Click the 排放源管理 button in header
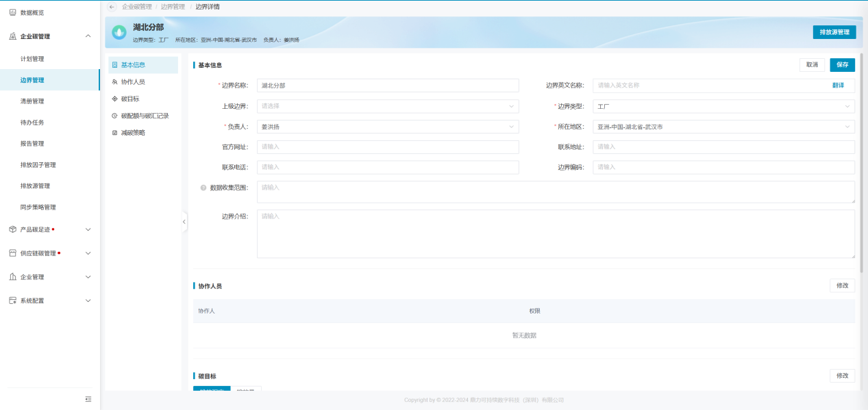This screenshot has height=410, width=868. click(834, 32)
